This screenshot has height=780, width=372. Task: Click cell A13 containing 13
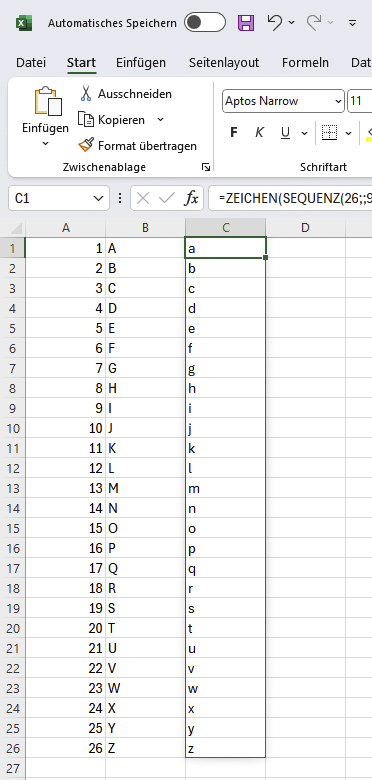pyautogui.click(x=65, y=488)
